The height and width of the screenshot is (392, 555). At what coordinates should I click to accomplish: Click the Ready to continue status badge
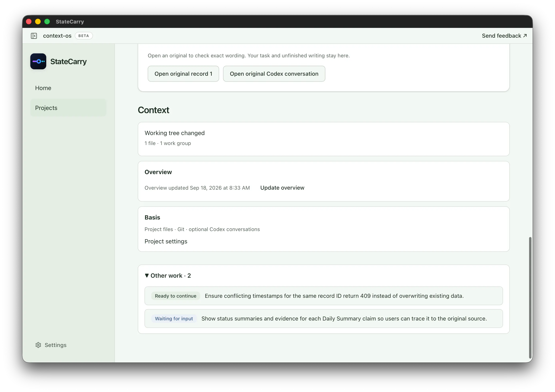point(175,296)
